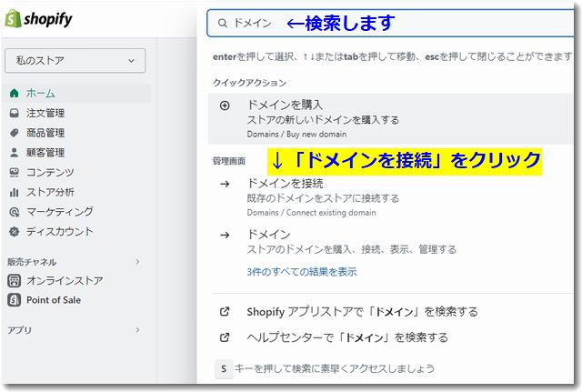Click arrow icon beside ドメインを接続
The width and height of the screenshot is (582, 392).
pos(225,184)
